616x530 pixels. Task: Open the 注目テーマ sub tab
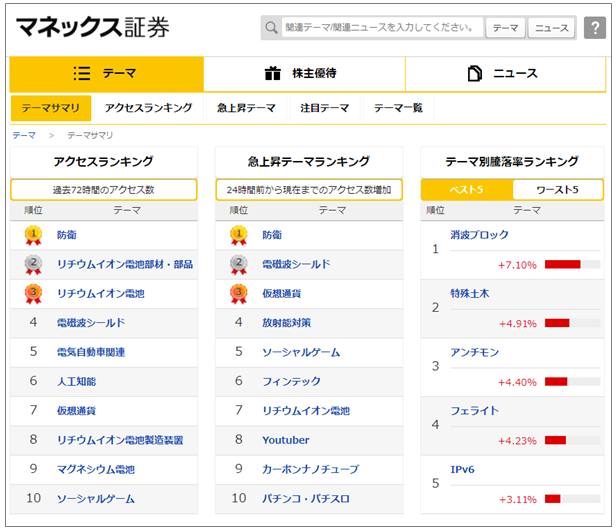click(x=324, y=108)
